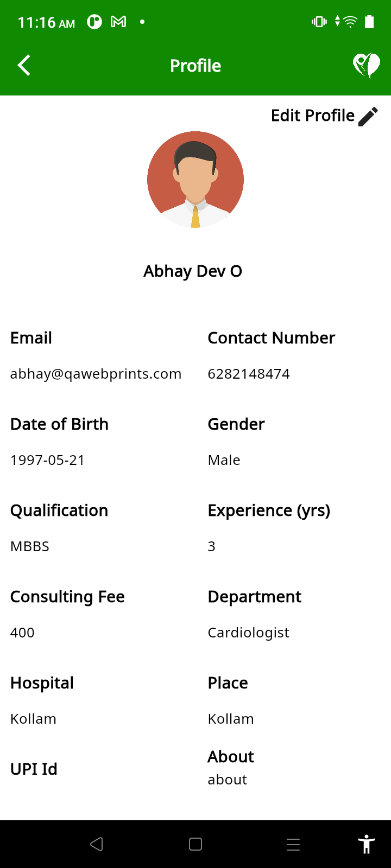The image size is (391, 868).
Task: Tap the back arrow in header
Action: point(24,66)
